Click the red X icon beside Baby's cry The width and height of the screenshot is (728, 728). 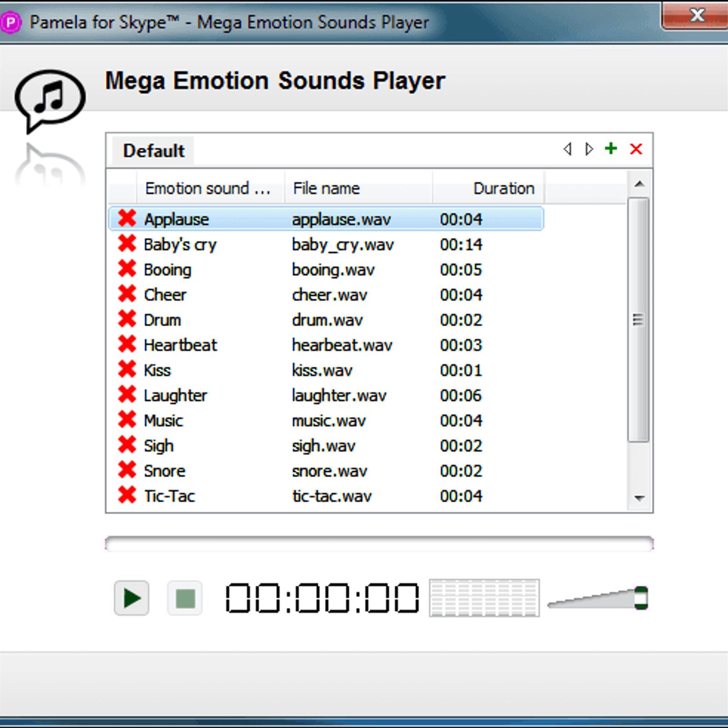point(127,243)
